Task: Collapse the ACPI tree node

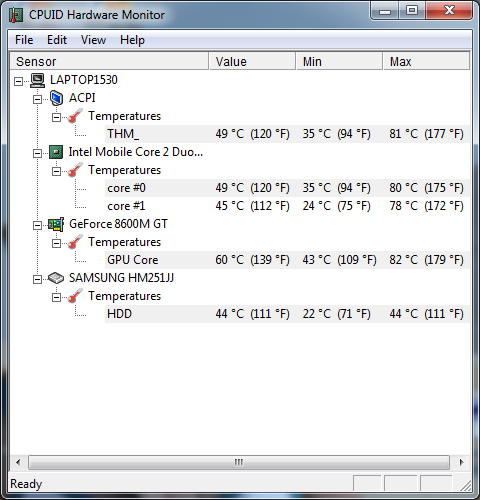Action: [x=38, y=99]
